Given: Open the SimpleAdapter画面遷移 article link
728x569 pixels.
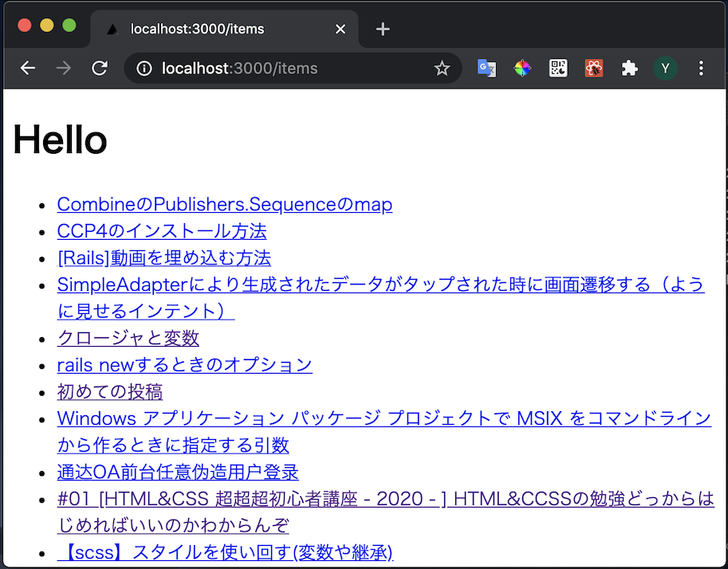Looking at the screenshot, I should click(380, 298).
